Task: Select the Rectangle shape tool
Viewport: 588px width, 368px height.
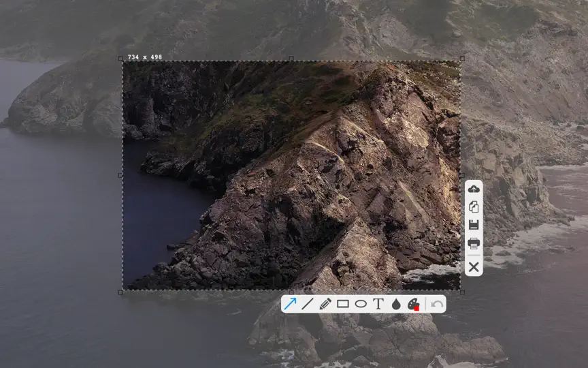Action: [343, 304]
